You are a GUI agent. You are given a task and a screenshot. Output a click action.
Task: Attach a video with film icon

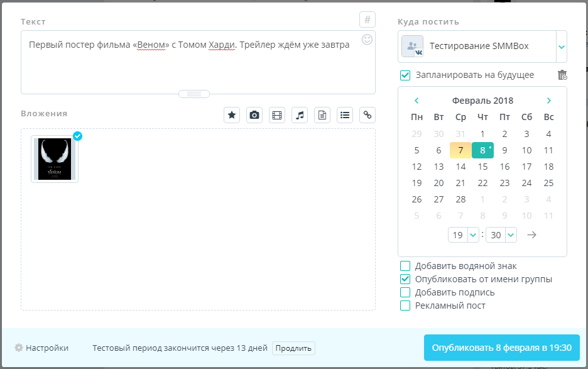pos(277,114)
